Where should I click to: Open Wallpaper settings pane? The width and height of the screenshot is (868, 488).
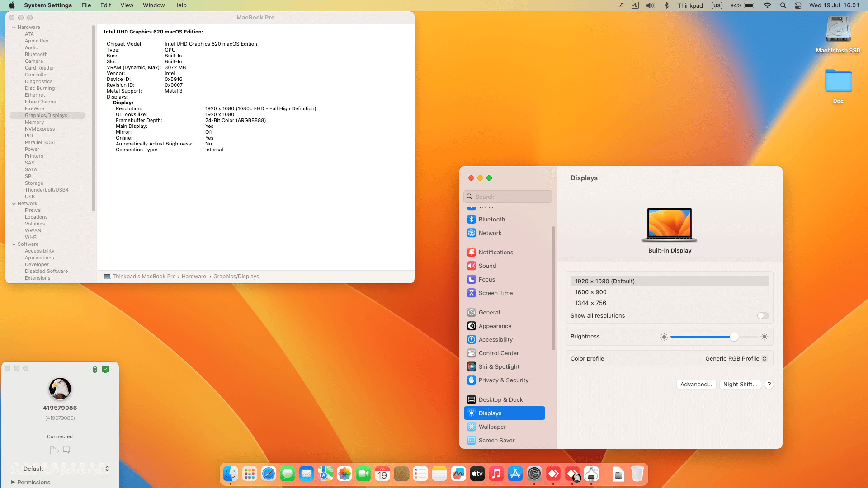pos(492,427)
